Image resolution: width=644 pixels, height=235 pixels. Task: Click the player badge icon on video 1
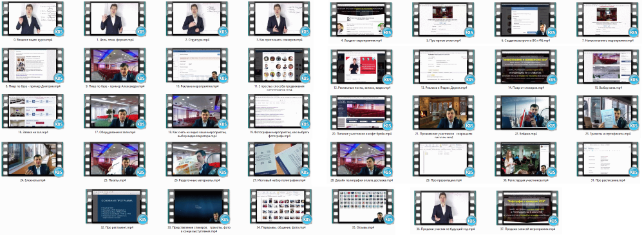coord(140,31)
